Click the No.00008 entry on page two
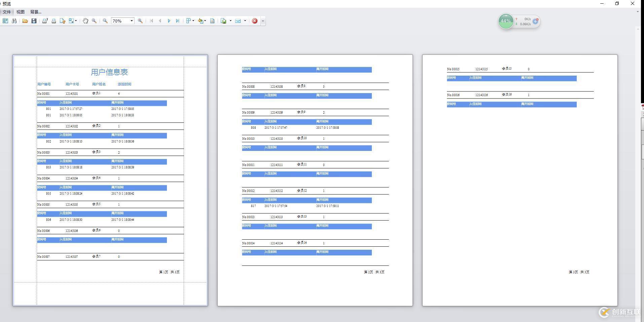 (x=248, y=87)
